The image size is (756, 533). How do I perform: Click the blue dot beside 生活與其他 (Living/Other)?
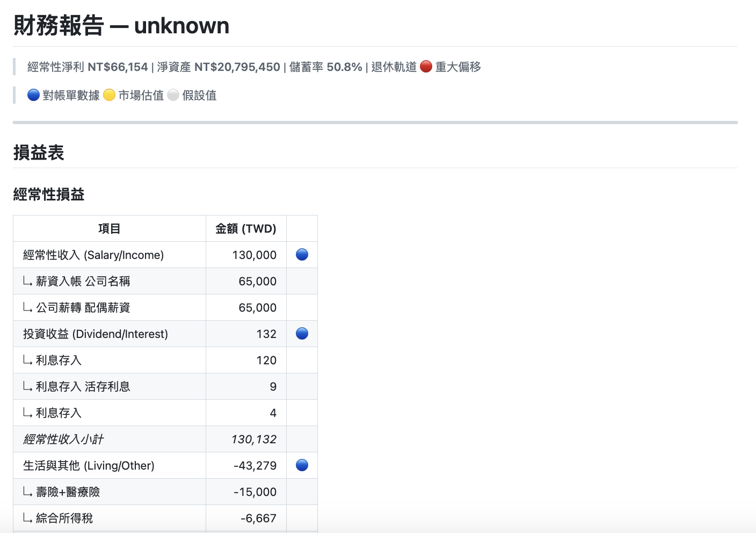pyautogui.click(x=301, y=465)
